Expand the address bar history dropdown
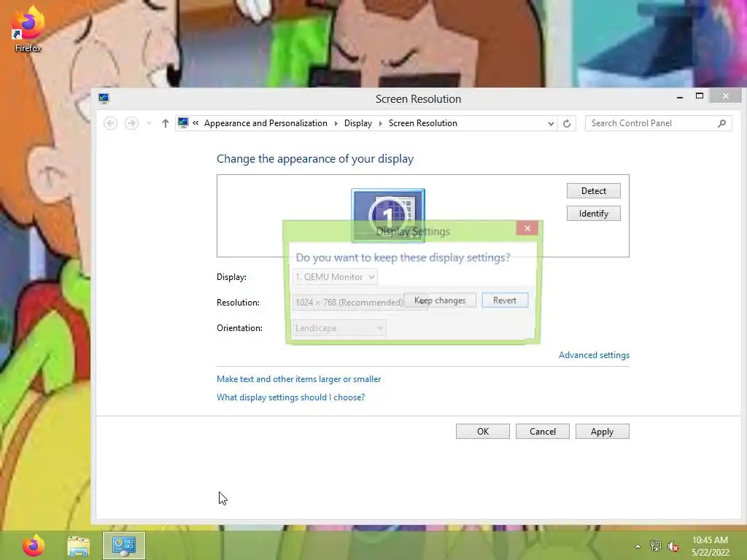 (551, 123)
